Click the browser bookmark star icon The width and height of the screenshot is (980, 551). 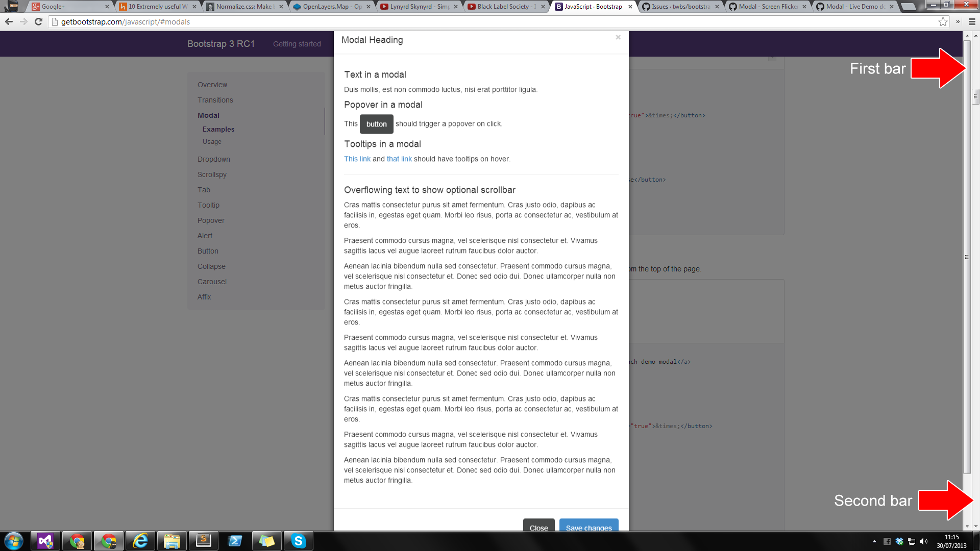point(942,21)
